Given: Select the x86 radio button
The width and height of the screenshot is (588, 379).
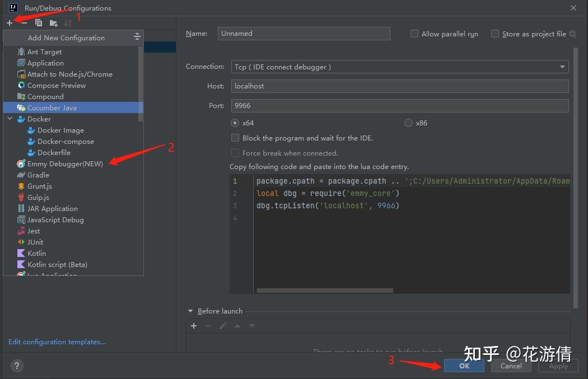Looking at the screenshot, I should pyautogui.click(x=408, y=123).
